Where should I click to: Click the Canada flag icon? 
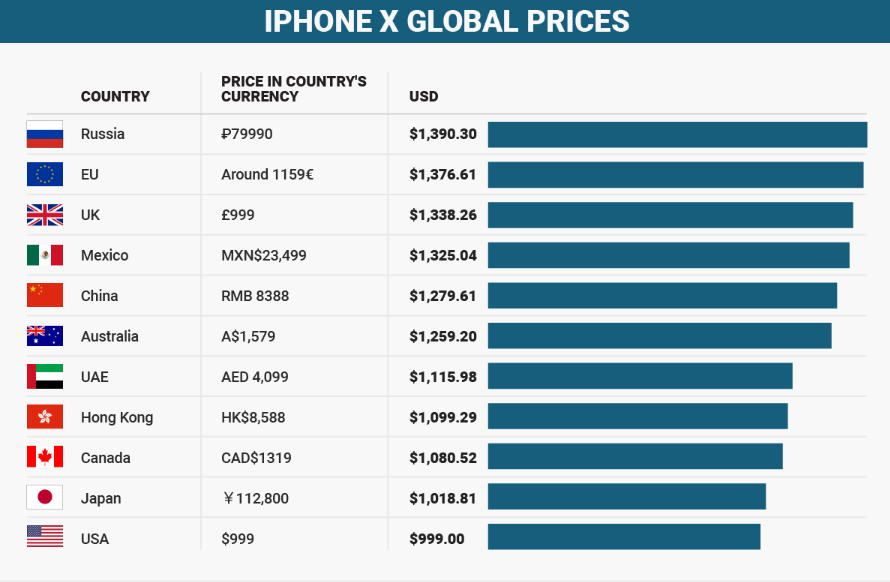45,458
